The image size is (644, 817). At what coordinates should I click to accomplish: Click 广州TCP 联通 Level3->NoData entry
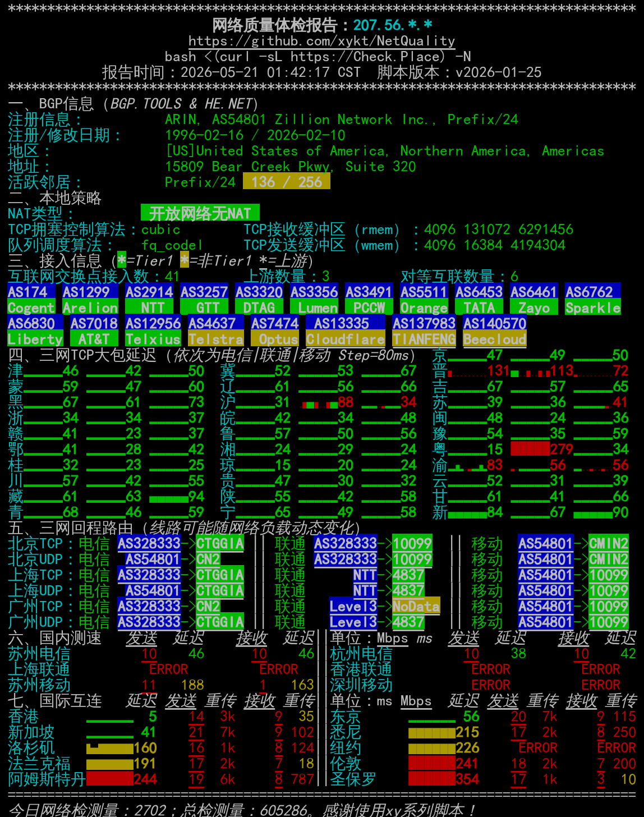click(385, 607)
